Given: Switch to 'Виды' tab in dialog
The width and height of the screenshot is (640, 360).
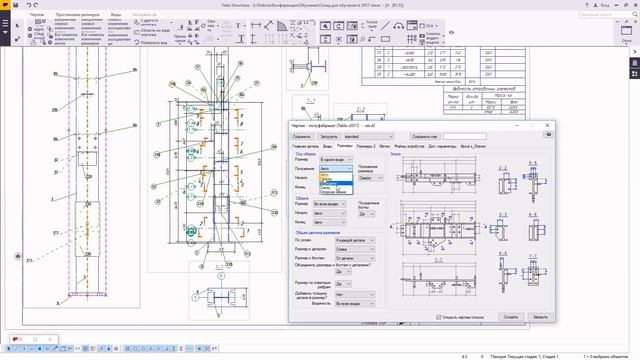Looking at the screenshot, I should [327, 146].
